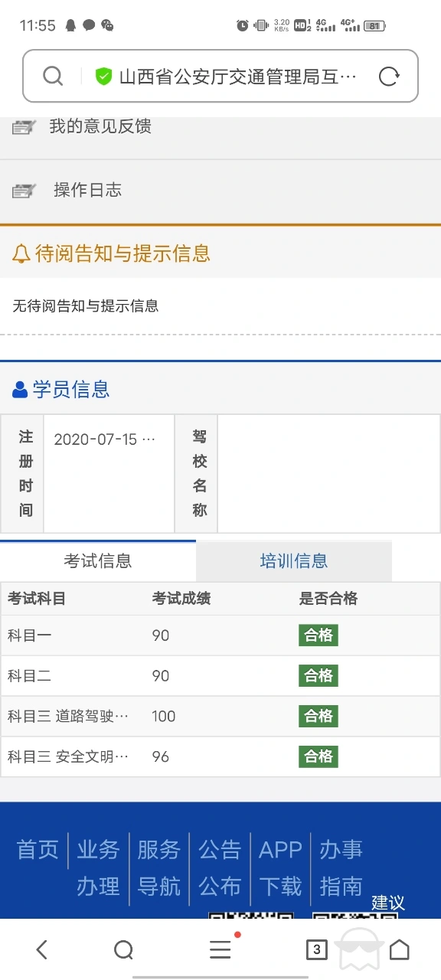Open APP下载 footer link
The image size is (441, 980).
pyautogui.click(x=280, y=868)
